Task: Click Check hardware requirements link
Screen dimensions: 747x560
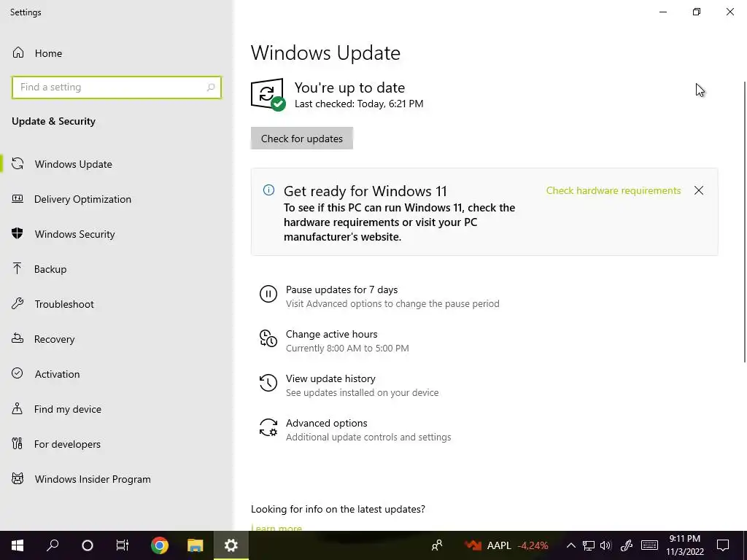Action: (613, 190)
